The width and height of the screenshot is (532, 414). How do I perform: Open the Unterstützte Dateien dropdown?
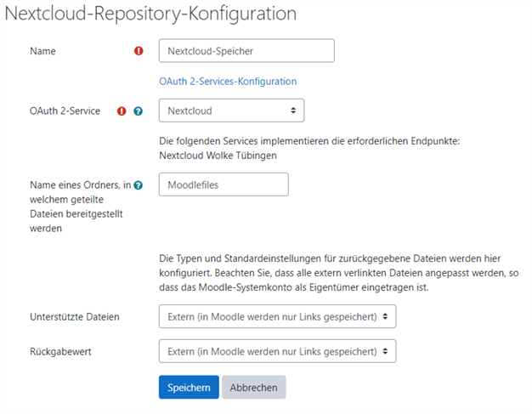(x=277, y=316)
